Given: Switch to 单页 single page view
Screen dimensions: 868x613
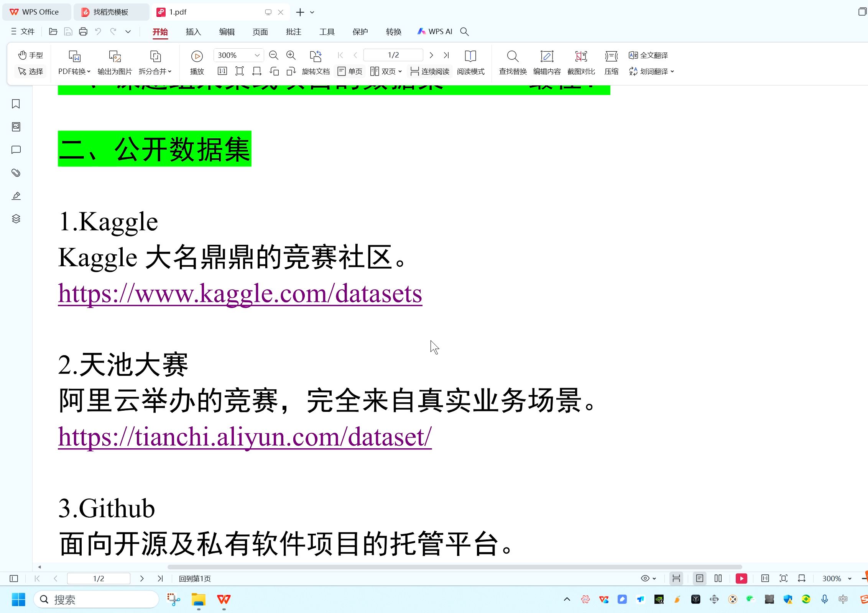Looking at the screenshot, I should coord(350,71).
